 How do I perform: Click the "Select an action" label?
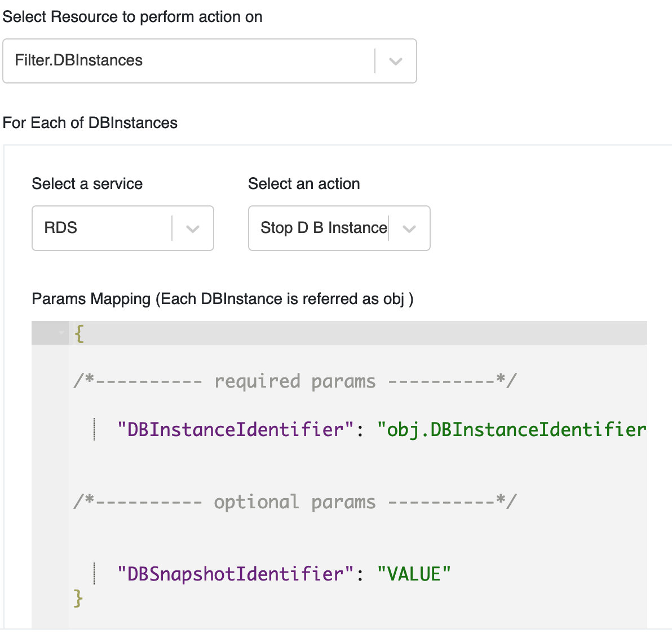(304, 184)
